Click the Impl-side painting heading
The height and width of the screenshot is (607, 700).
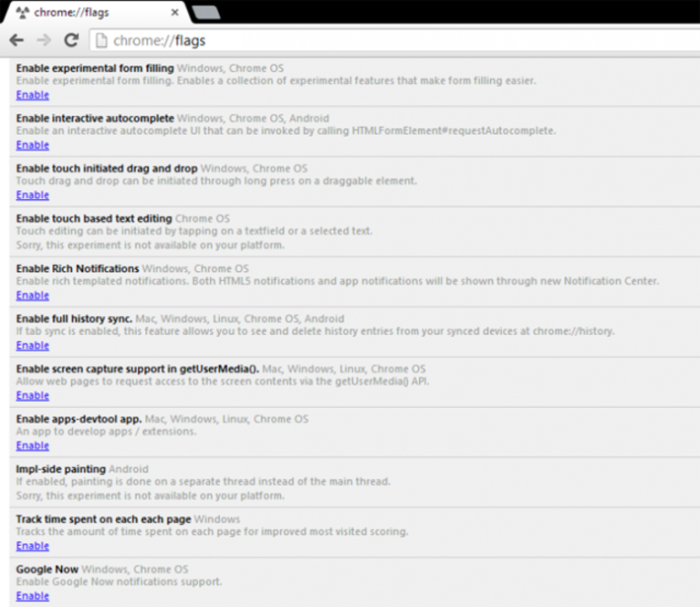pyautogui.click(x=61, y=469)
